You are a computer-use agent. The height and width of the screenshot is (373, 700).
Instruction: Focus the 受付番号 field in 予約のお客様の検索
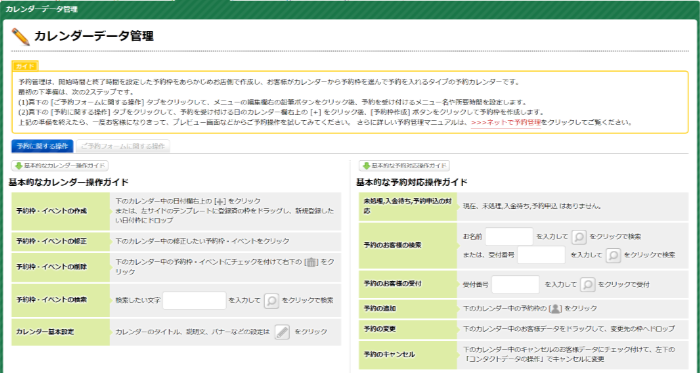click(541, 255)
